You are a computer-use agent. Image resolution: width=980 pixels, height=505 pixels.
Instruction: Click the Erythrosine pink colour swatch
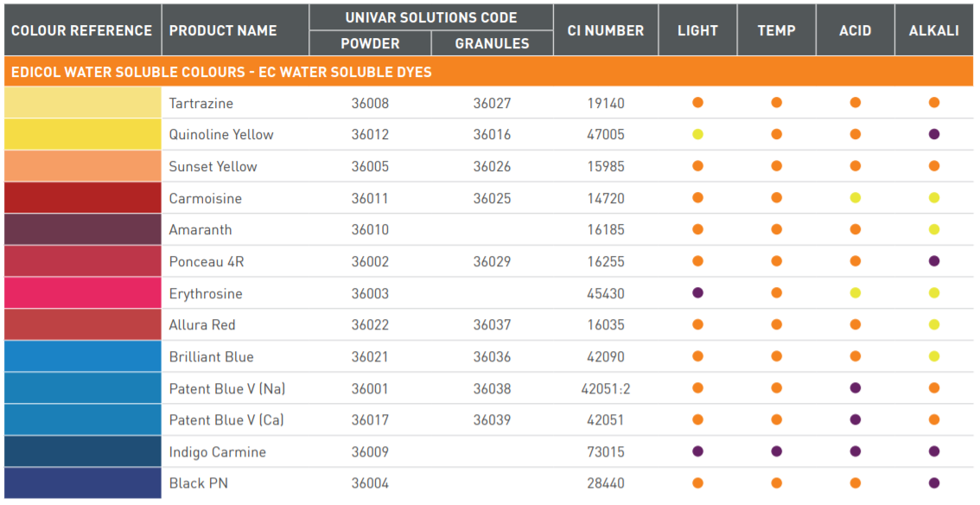(82, 293)
